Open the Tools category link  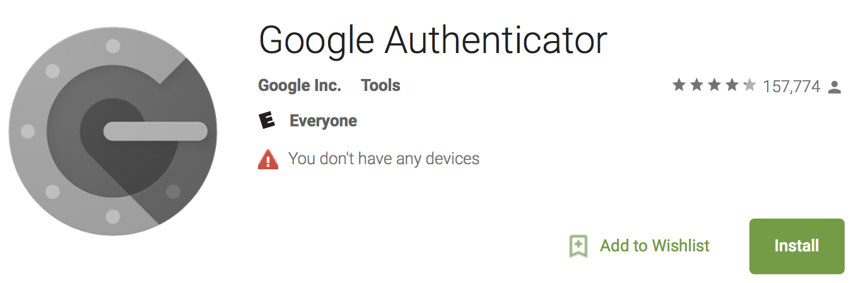380,85
